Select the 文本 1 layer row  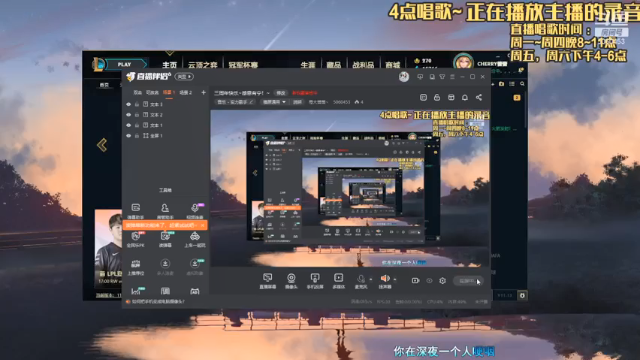[165, 125]
